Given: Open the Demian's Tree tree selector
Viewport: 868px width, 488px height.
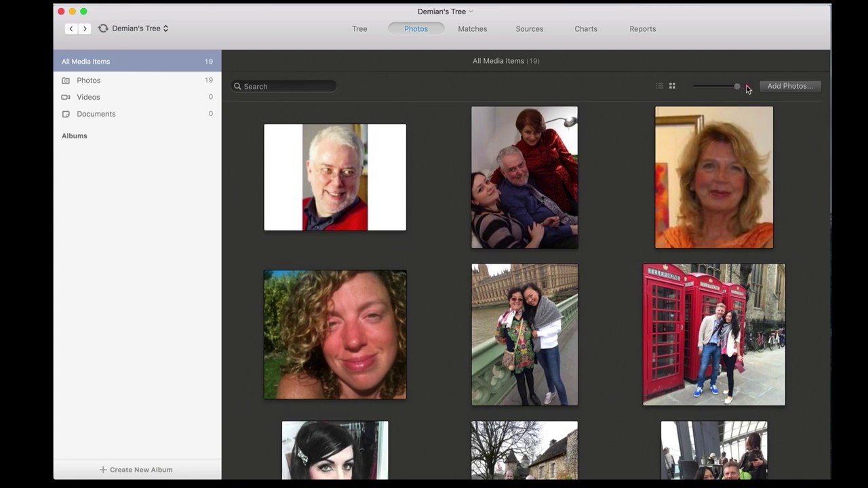Looking at the screenshot, I should click(140, 28).
